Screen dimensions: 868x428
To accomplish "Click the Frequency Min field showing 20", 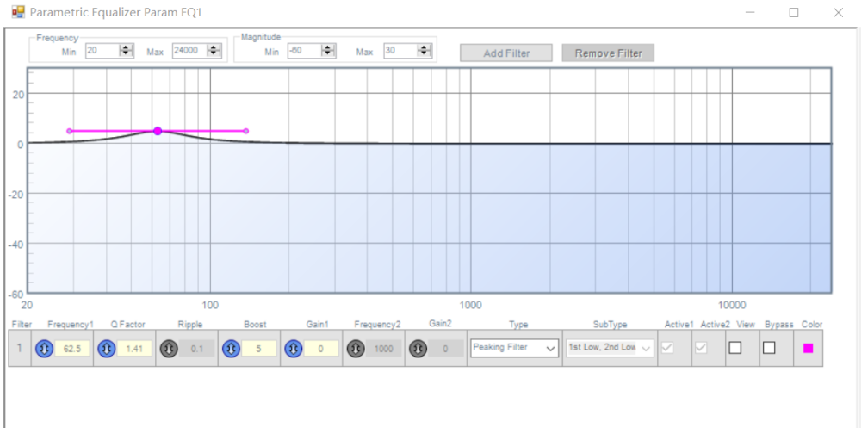I will 103,51.
